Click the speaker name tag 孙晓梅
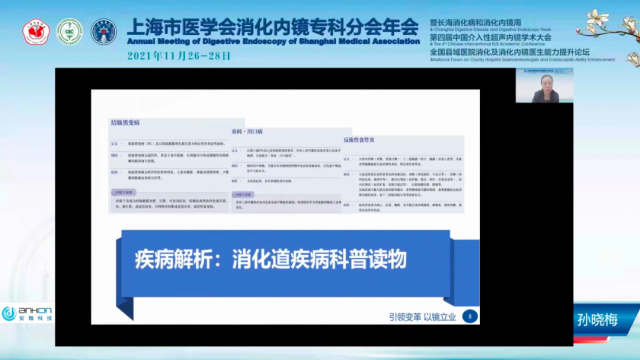Screen dimensions: 640x360 click(598, 320)
